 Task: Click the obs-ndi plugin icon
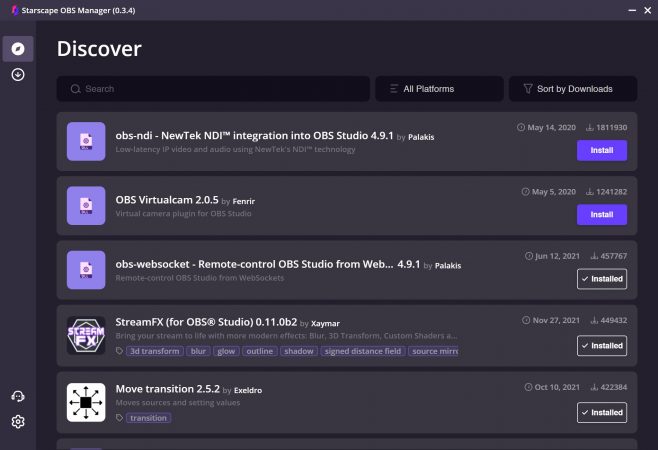click(87, 141)
